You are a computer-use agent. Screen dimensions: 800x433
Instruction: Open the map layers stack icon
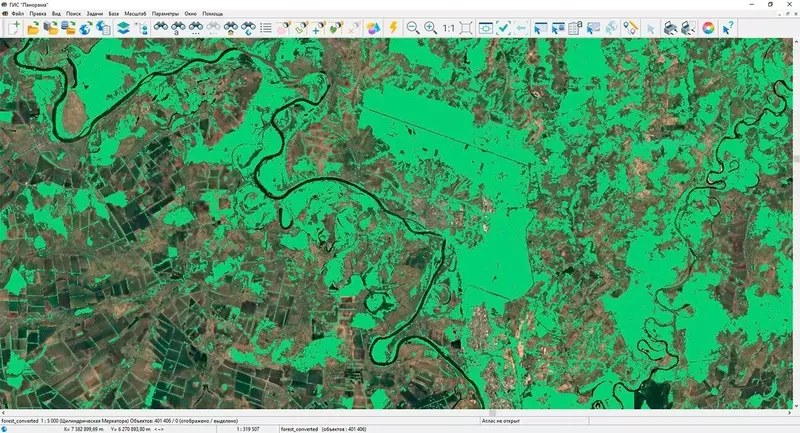[123, 28]
